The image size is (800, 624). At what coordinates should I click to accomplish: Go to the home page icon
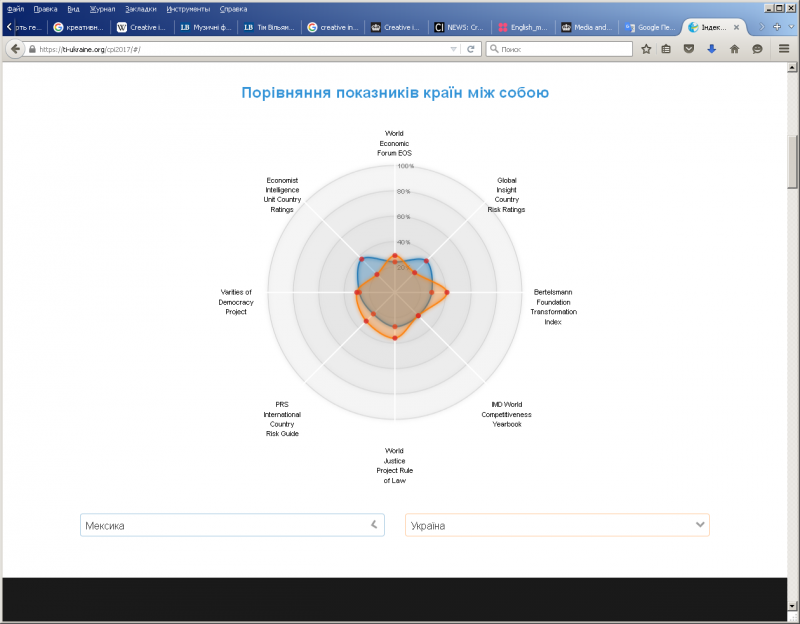tap(734, 48)
